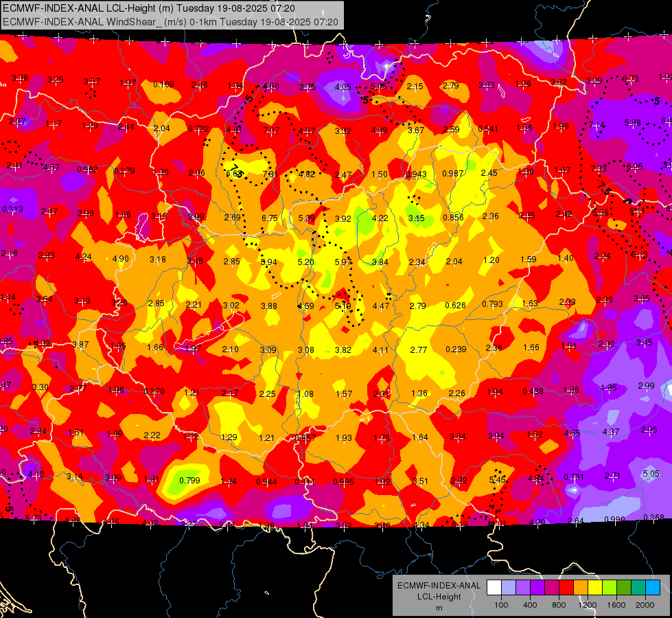Click the grid value 0.239
This screenshot has width=672, height=618.
[456, 350]
